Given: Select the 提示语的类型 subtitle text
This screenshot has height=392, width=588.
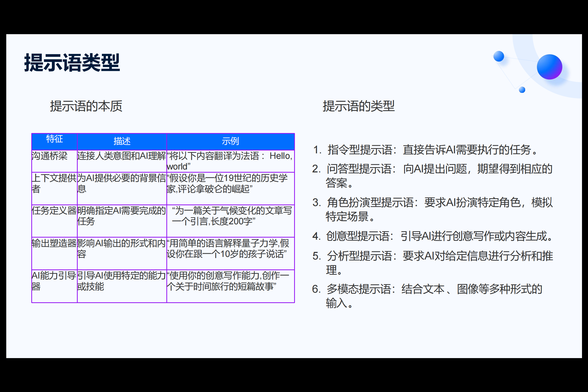Looking at the screenshot, I should [x=359, y=106].
